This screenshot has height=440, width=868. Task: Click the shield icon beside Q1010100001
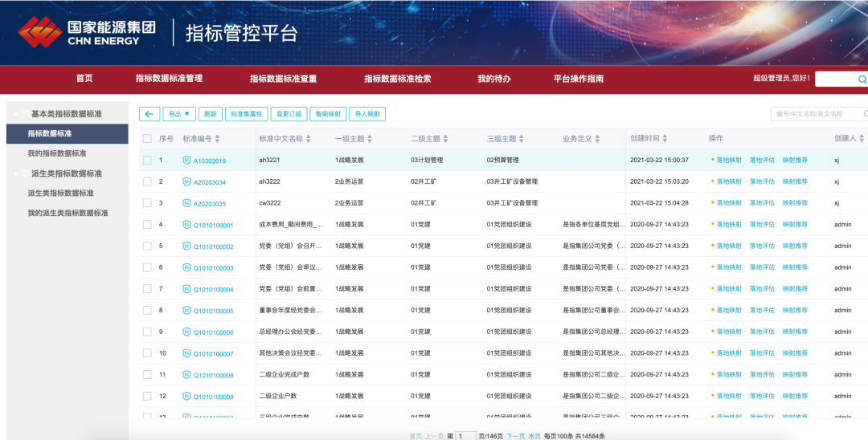186,225
